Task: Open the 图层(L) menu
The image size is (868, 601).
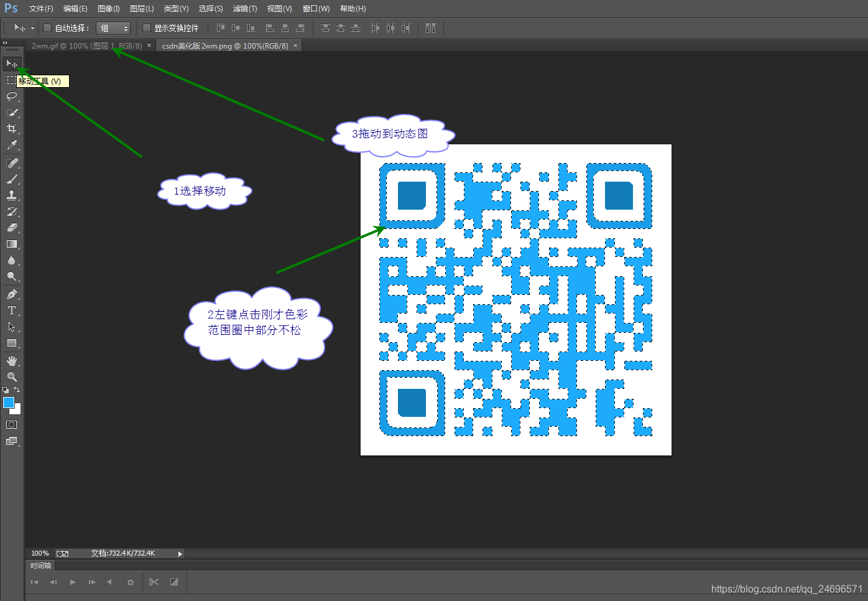Action: coord(142,9)
